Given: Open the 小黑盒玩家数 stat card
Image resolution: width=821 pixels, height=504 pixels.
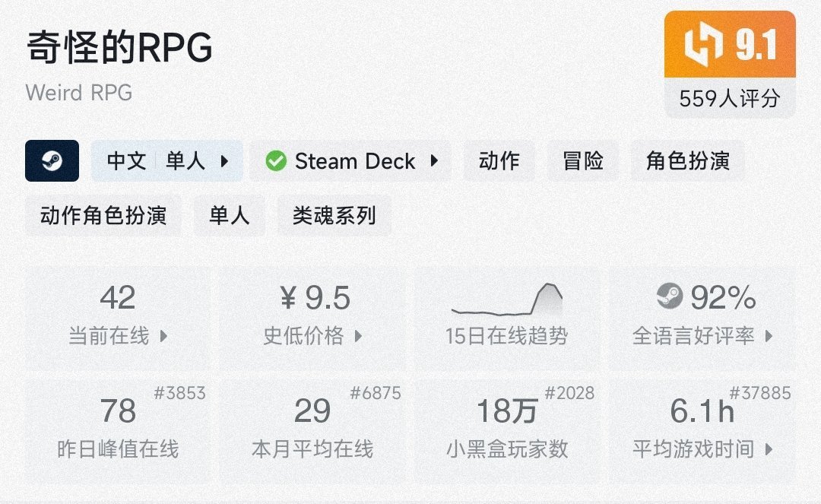Looking at the screenshot, I should tap(507, 430).
